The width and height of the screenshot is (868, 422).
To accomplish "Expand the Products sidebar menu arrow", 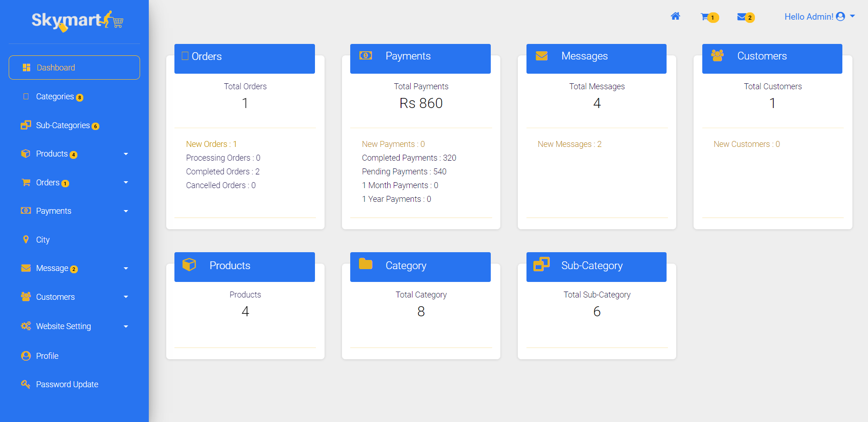I will click(126, 154).
